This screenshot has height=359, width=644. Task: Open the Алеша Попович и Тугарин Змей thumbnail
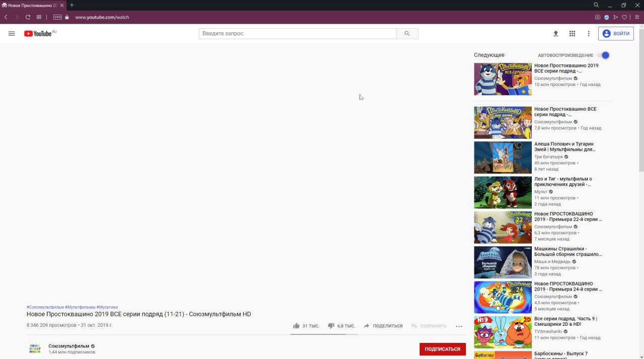point(503,157)
